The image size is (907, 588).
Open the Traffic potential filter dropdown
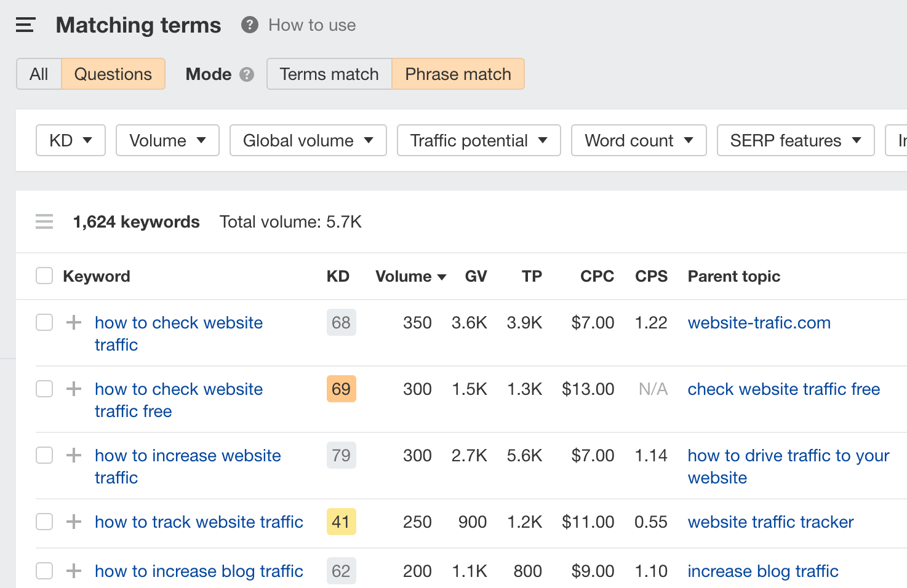coord(478,140)
